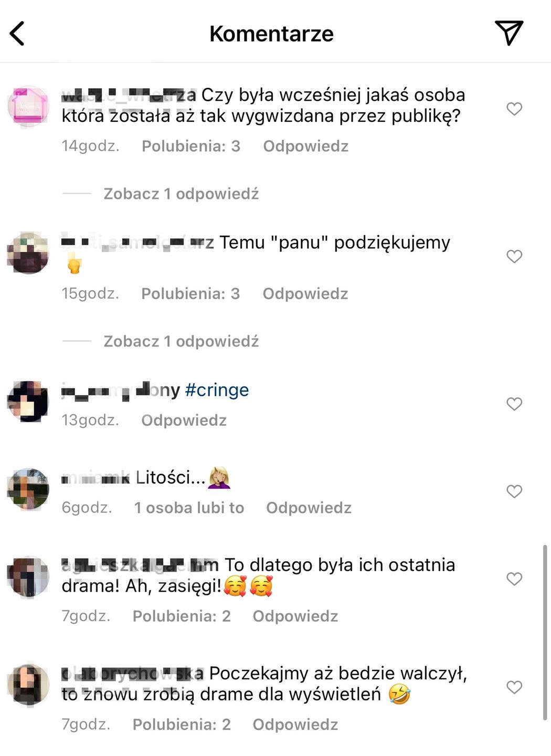Expand 'Zobacz 1 odpowiedź' under the 15godz. comment

tap(181, 341)
